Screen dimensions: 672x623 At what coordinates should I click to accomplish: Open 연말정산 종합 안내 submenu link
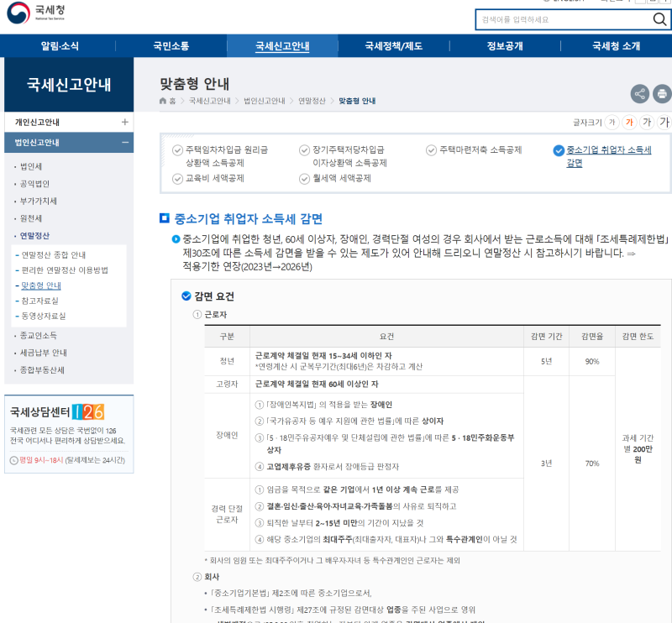[x=54, y=255]
